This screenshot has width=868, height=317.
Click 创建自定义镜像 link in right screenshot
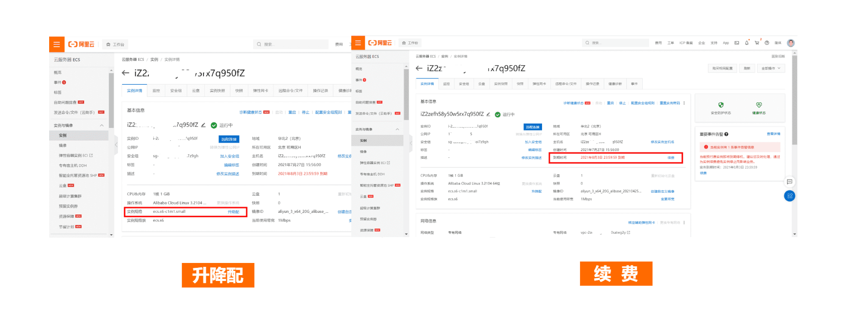pos(663,191)
